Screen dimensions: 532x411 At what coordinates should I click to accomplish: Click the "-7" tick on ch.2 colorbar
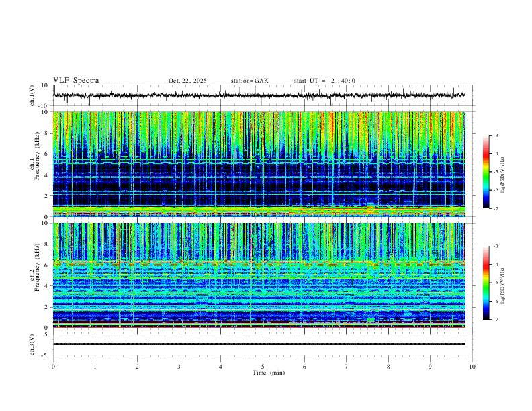click(495, 320)
